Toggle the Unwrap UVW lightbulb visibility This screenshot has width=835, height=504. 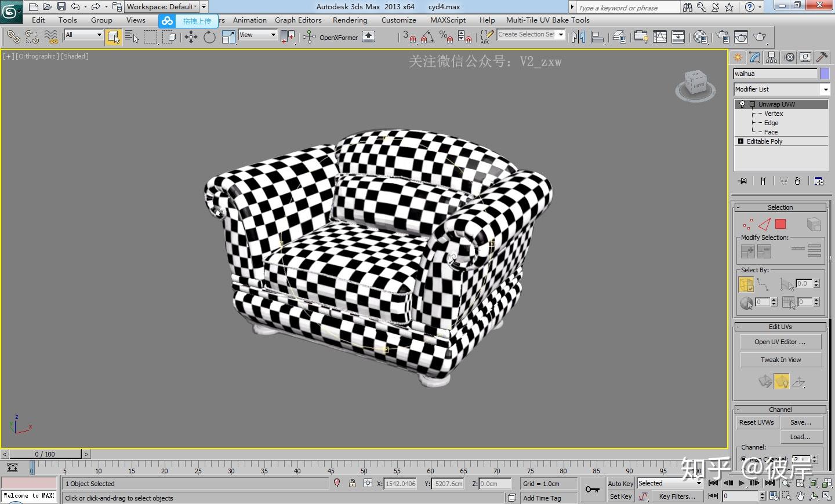742,104
